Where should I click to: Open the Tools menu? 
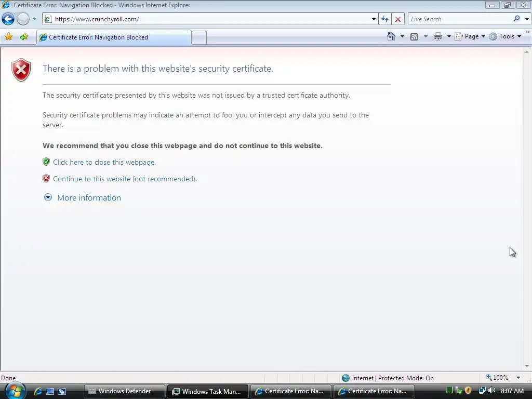tap(505, 36)
